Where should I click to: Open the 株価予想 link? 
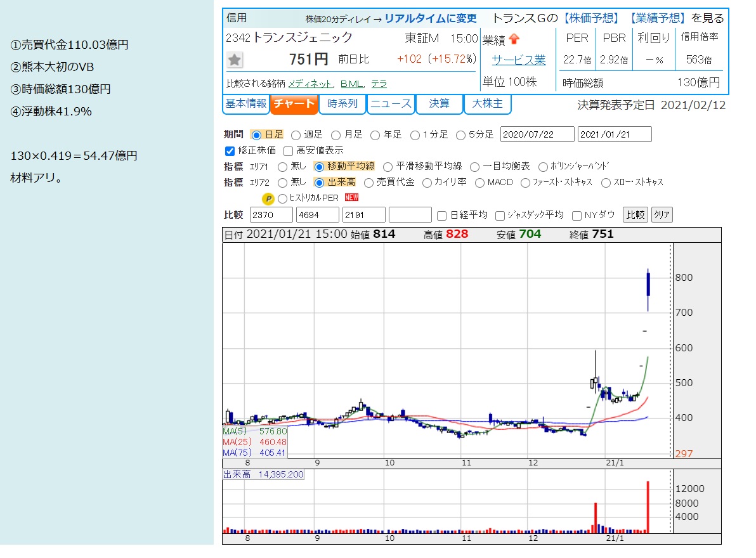591,18
